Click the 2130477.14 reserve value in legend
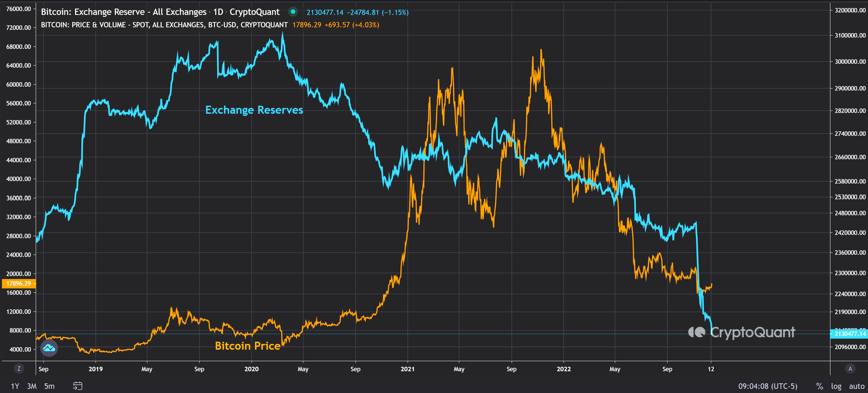This screenshot has width=868, height=393. 325,12
